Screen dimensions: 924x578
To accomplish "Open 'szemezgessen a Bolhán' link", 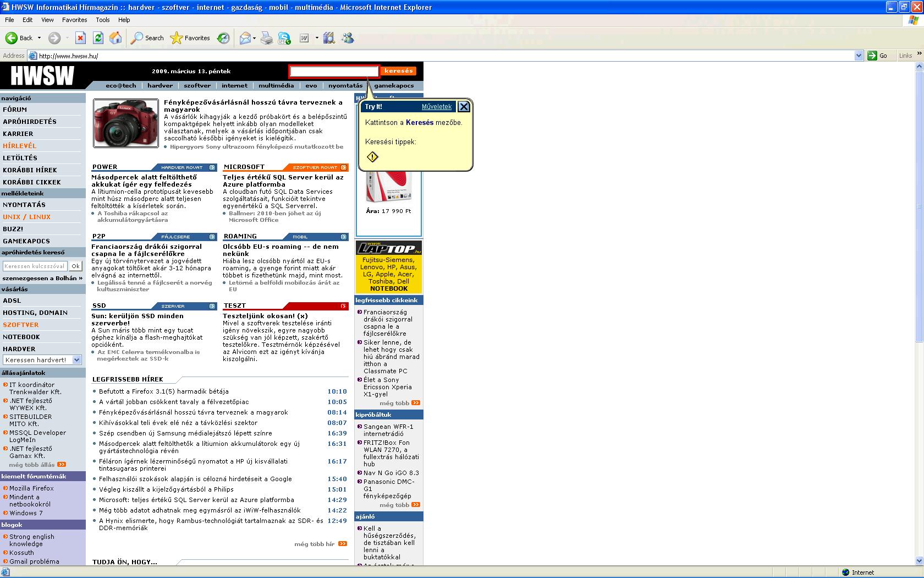I will coord(42,278).
